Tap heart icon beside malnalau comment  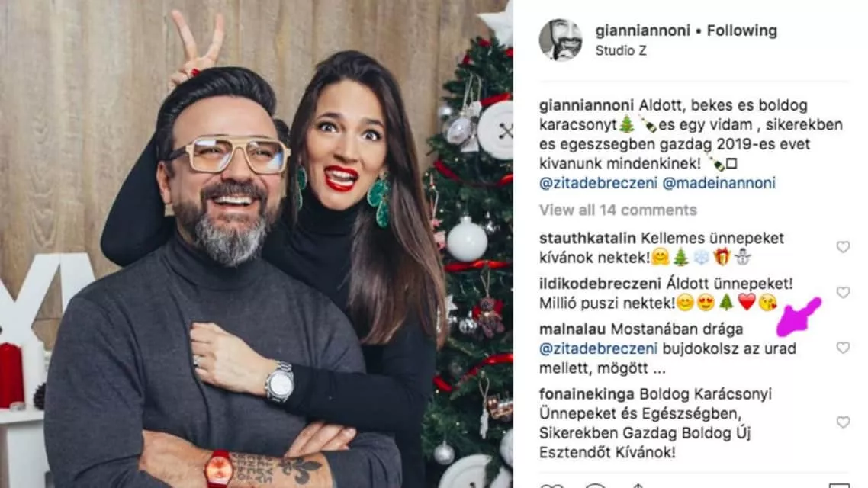tap(843, 348)
